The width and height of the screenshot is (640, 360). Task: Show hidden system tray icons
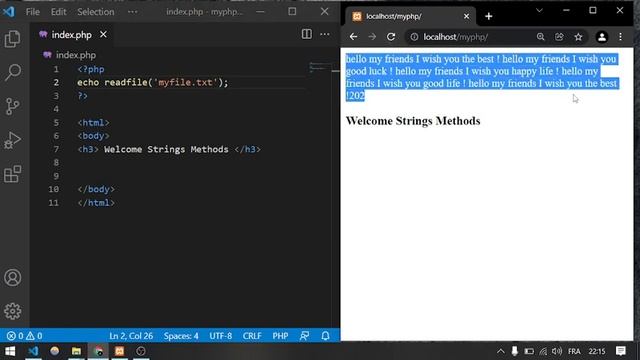[x=501, y=351]
